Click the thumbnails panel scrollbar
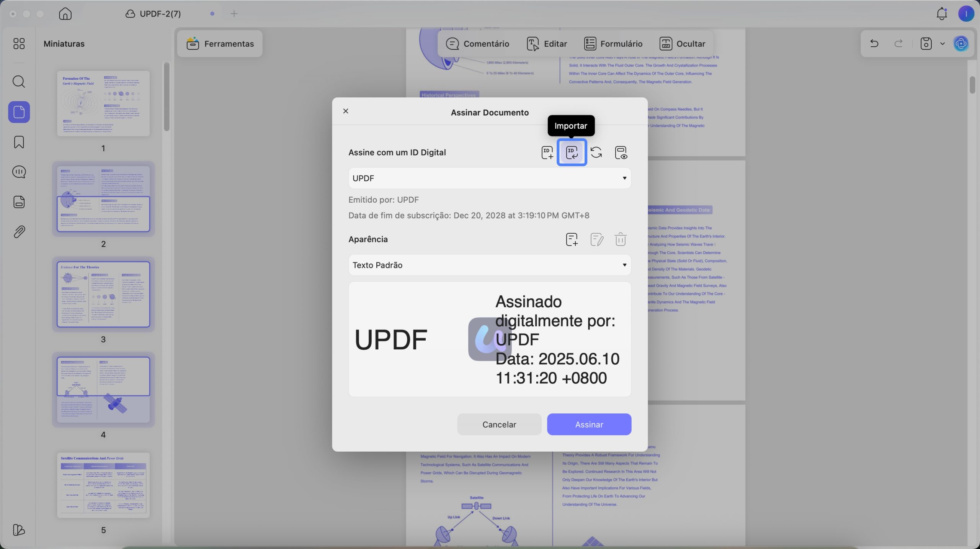 [x=167, y=97]
